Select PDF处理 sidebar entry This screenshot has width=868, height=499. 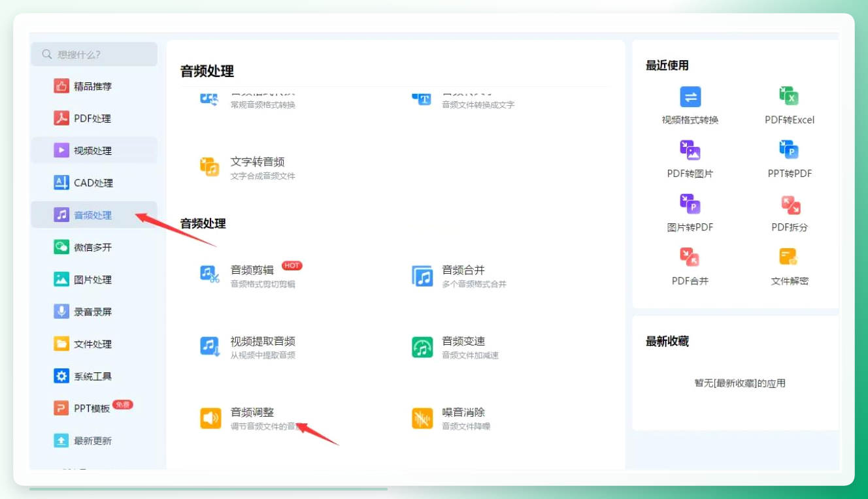(94, 118)
